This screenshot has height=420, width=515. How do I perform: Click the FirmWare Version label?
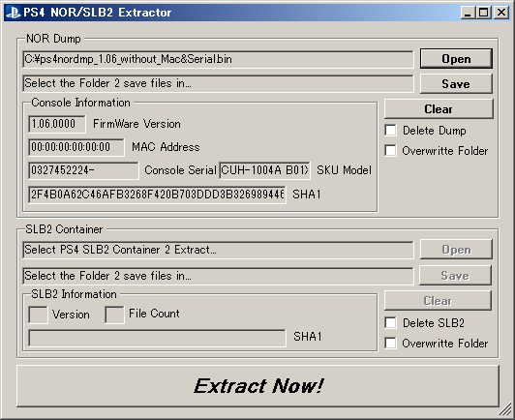[x=136, y=124]
